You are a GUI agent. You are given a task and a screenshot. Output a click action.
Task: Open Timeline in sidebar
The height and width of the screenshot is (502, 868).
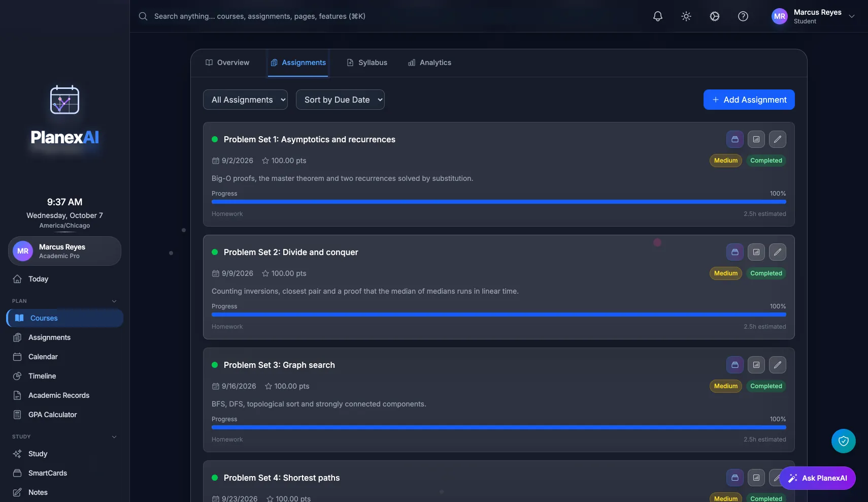(x=64, y=376)
